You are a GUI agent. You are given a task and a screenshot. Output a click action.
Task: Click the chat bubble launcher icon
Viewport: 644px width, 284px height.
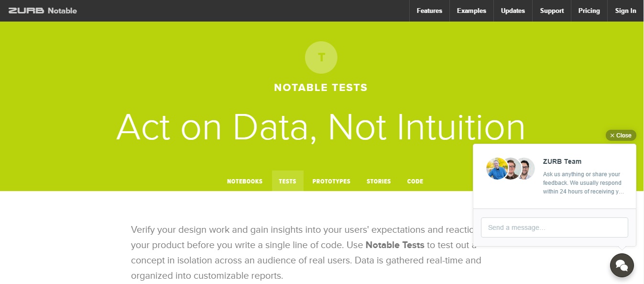coord(622,265)
